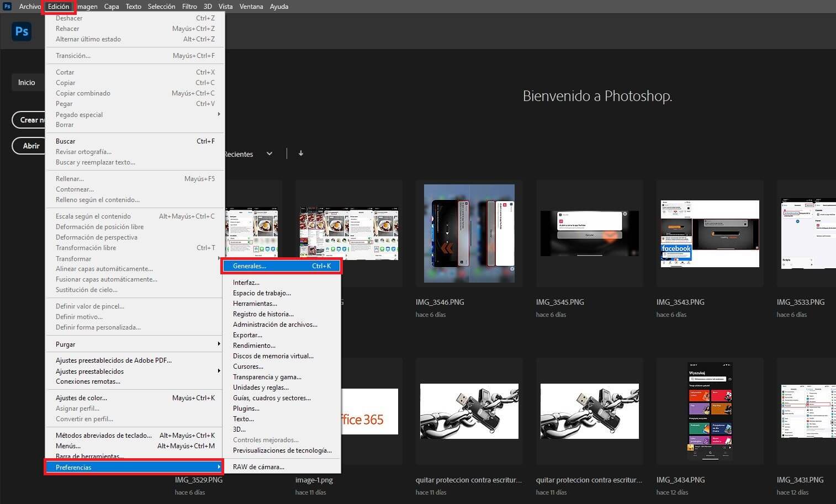The height and width of the screenshot is (504, 836).
Task: Open the Office 365 image-1.png thumbnail
Action: tap(369, 411)
